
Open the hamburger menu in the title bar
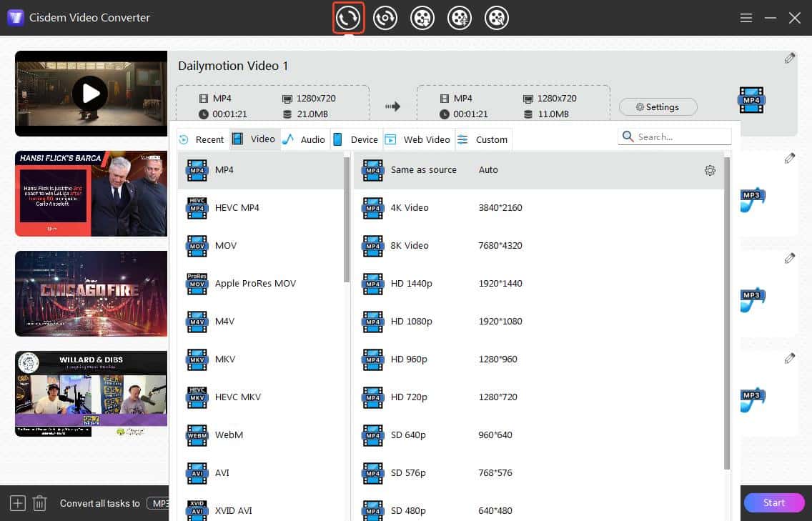[746, 18]
